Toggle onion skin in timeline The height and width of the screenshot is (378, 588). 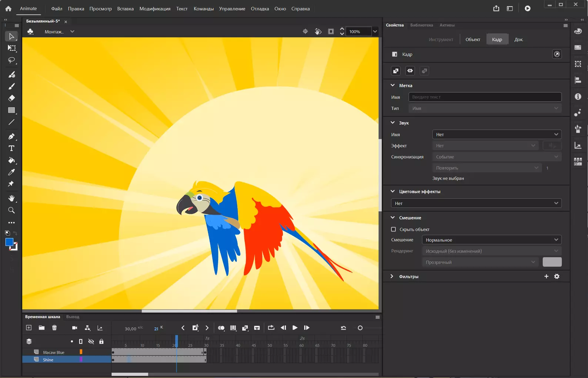[x=221, y=328]
